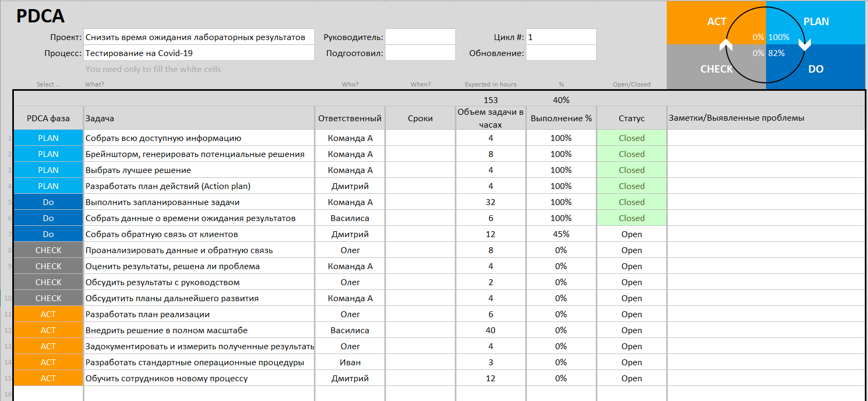
Task: Select hours value 32 for planned tasks
Action: click(x=491, y=202)
